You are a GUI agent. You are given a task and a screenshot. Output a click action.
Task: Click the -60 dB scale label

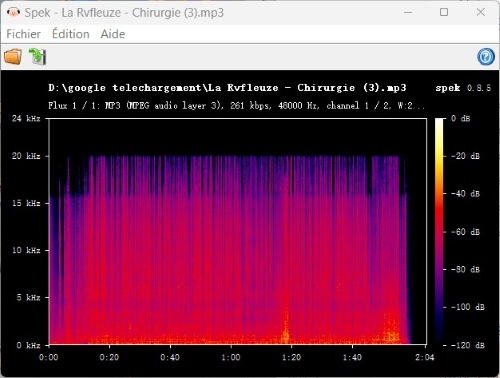click(465, 232)
